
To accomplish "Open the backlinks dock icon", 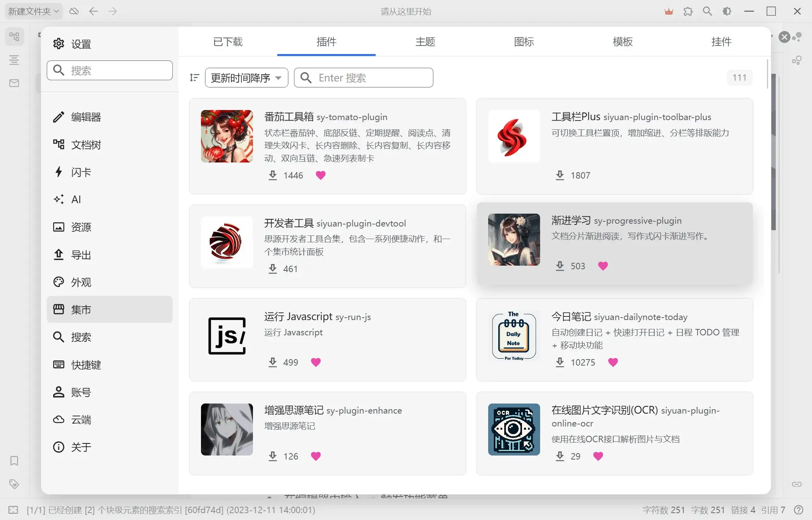I will tap(797, 484).
